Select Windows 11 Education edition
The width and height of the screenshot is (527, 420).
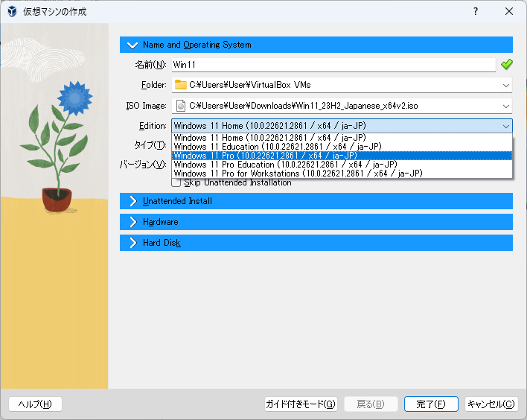point(342,147)
